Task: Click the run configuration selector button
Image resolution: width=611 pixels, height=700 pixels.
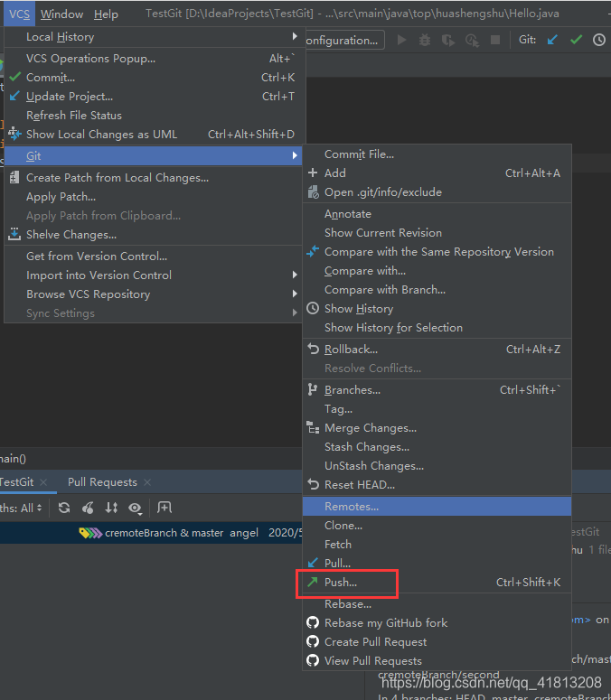Action: (344, 40)
